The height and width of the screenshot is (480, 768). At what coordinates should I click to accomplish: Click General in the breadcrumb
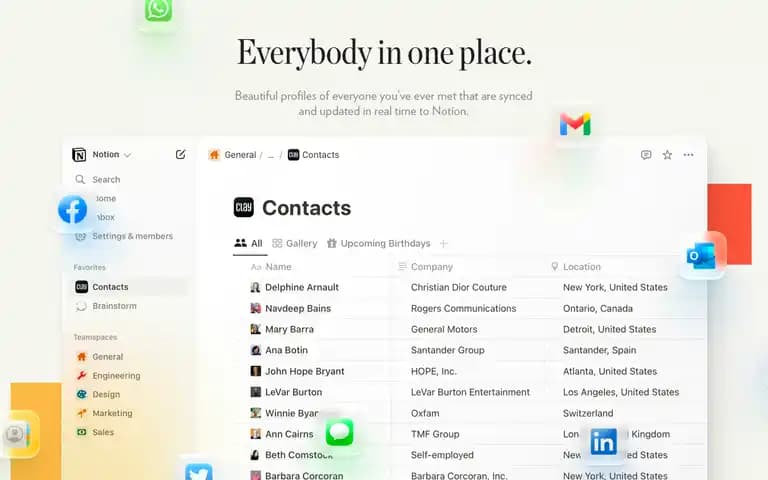(240, 155)
